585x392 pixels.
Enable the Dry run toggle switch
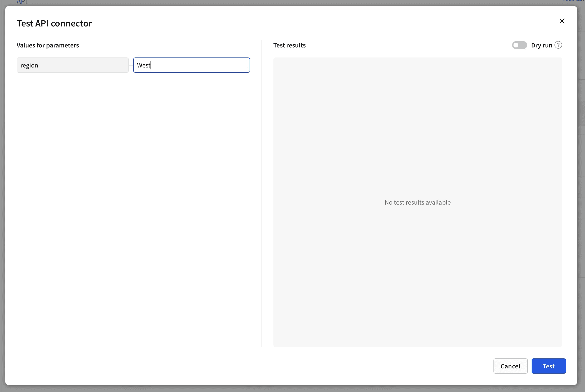pos(519,45)
